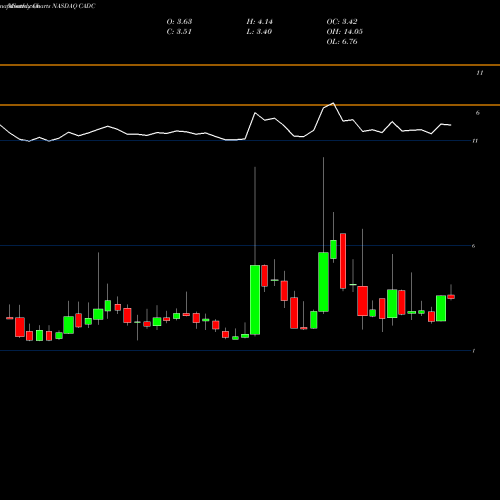
Task: Click the high value H: 4.14
Action: point(260,22)
